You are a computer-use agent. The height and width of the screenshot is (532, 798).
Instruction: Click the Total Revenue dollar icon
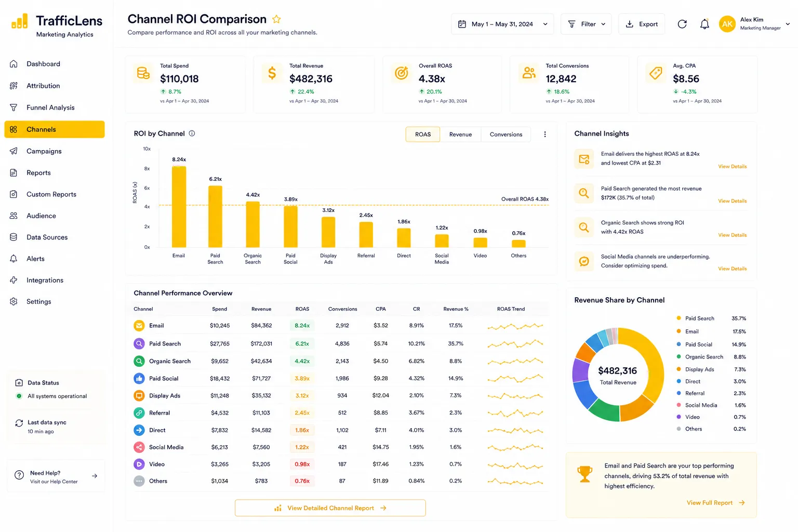(x=272, y=73)
